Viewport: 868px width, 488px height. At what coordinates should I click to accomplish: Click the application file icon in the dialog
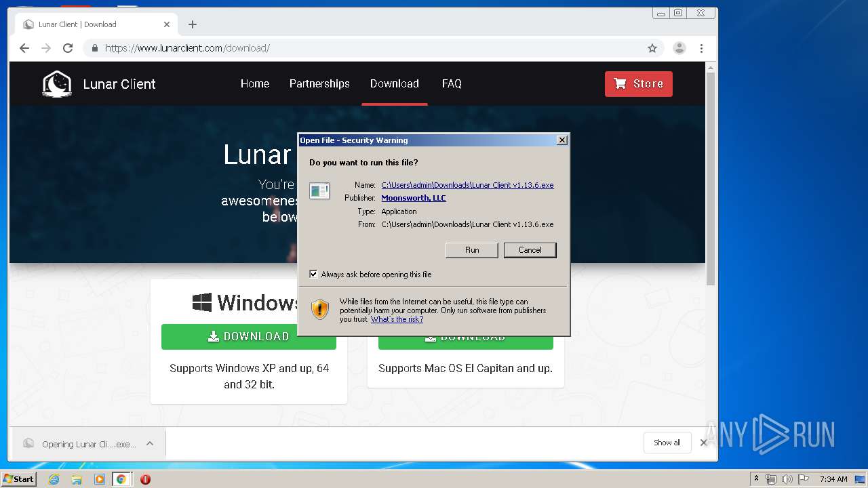tap(319, 191)
